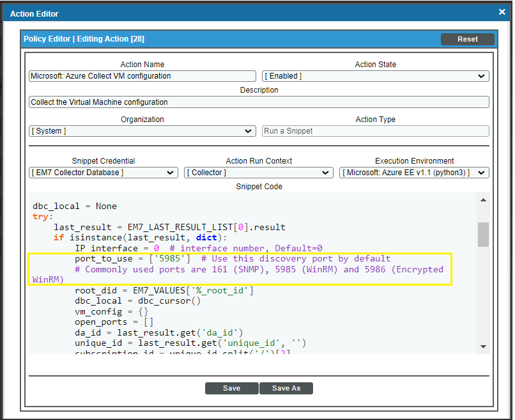This screenshot has height=420, width=515.
Task: Open the Action Run Context dropdown
Action: pos(259,173)
